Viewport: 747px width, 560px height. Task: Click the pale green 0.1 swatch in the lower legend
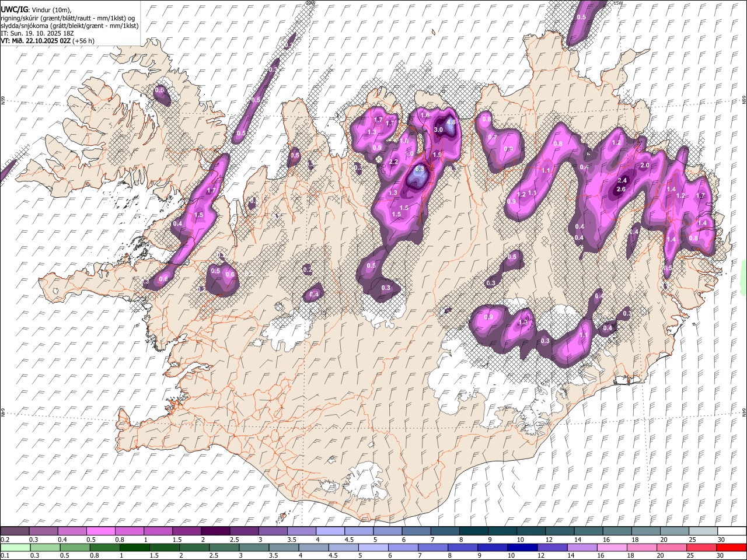click(15, 547)
